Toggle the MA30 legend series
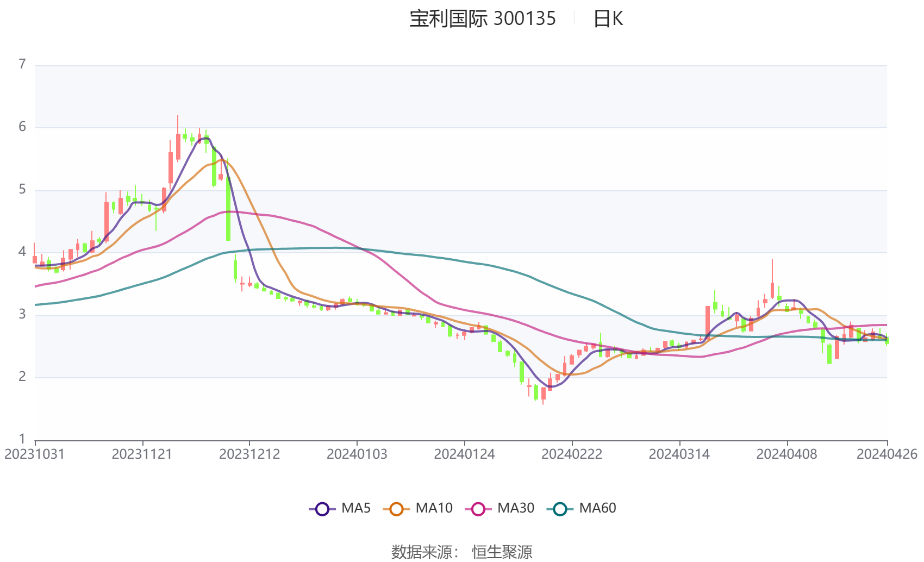The image size is (924, 562). pyautogui.click(x=500, y=509)
